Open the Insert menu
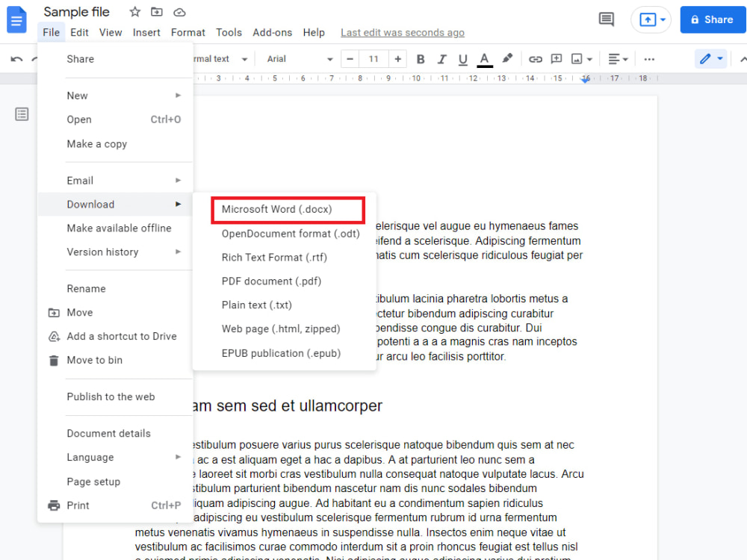 pos(146,32)
